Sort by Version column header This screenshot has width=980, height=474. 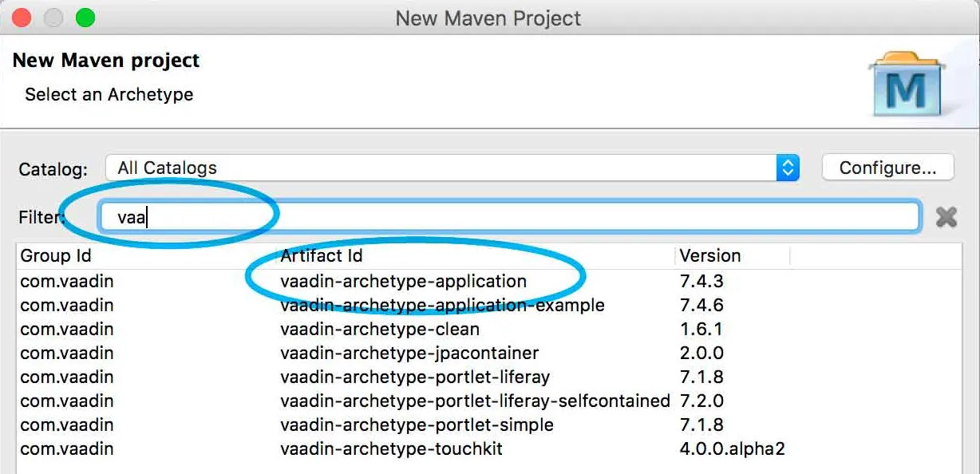click(x=709, y=256)
